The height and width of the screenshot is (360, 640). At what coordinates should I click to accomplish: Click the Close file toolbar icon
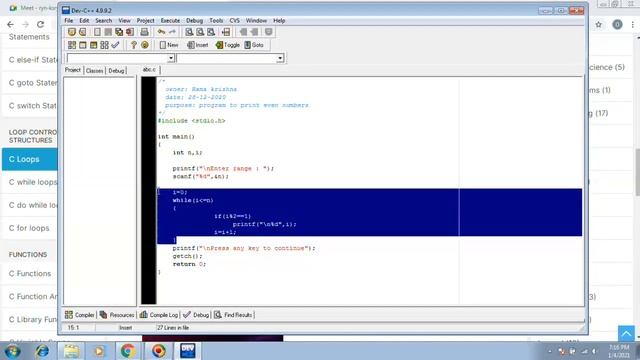(x=130, y=32)
